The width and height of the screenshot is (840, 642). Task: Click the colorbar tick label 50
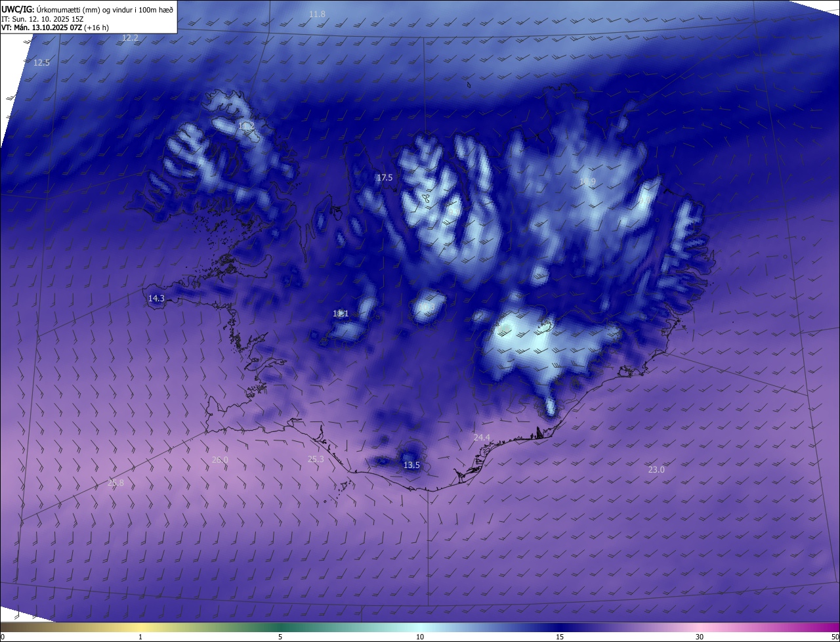835,637
